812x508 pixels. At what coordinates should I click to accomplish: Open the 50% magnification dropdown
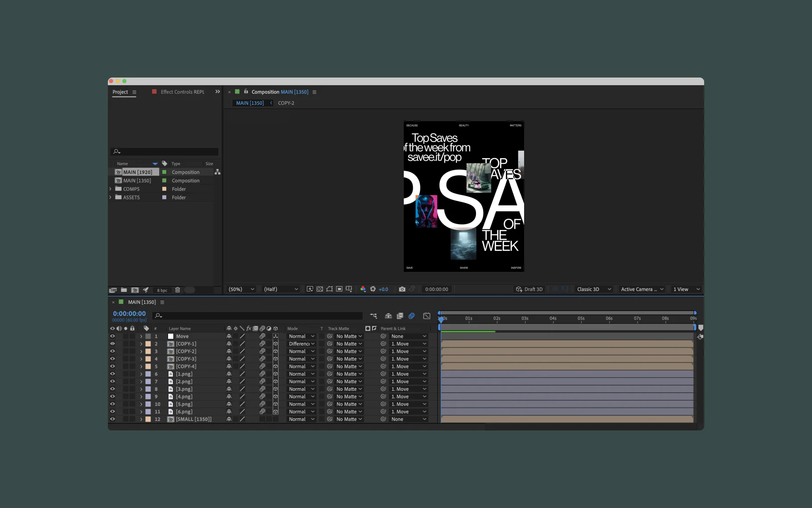pos(241,289)
